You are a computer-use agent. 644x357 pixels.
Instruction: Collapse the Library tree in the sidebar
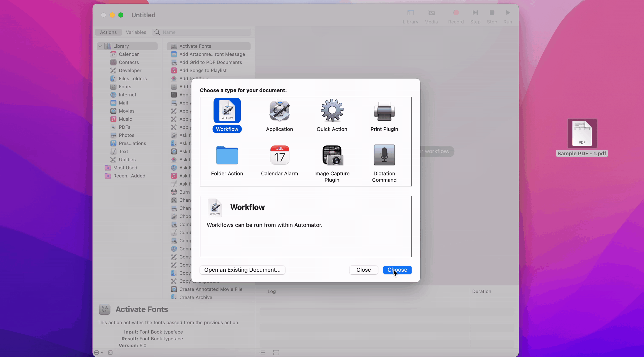click(x=100, y=46)
